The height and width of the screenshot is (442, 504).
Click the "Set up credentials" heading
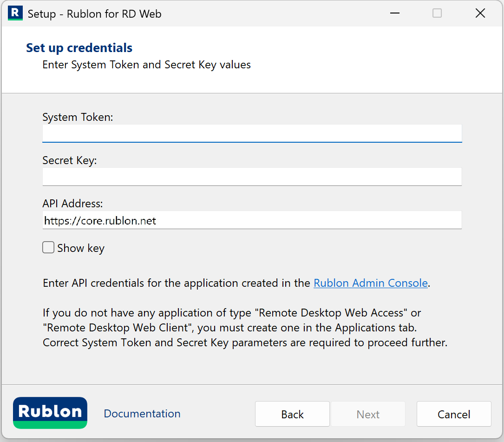[x=79, y=48]
